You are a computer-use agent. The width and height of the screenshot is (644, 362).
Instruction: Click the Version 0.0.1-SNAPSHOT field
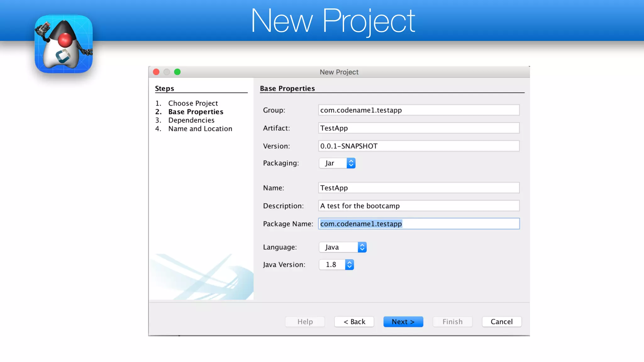[419, 146]
